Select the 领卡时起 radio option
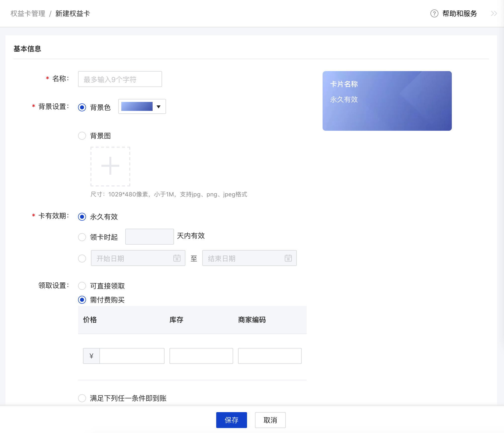 [82, 237]
